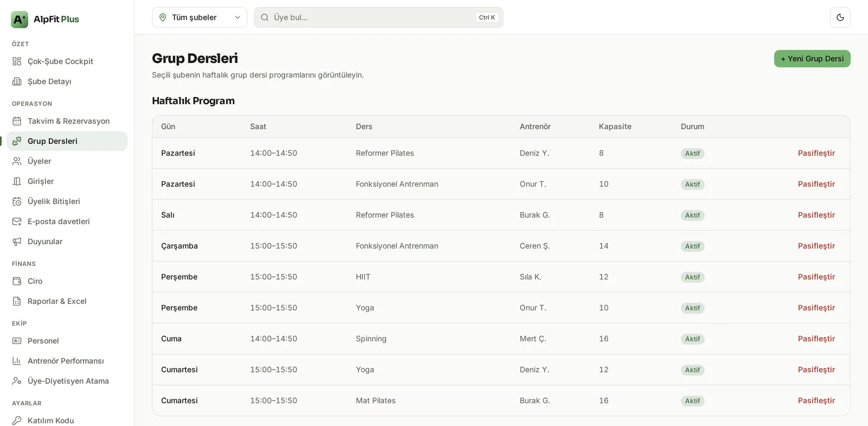Click the Raporlar & Excel document icon
The image size is (868, 426).
(x=17, y=301)
